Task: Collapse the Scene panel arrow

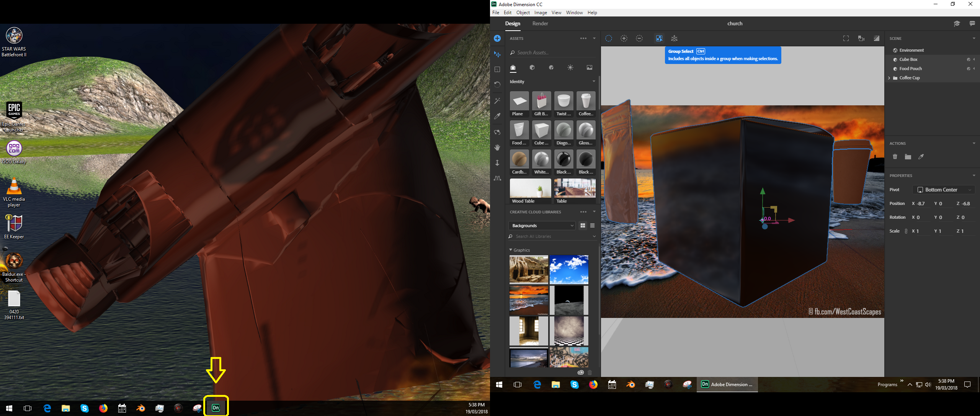Action: point(974,38)
